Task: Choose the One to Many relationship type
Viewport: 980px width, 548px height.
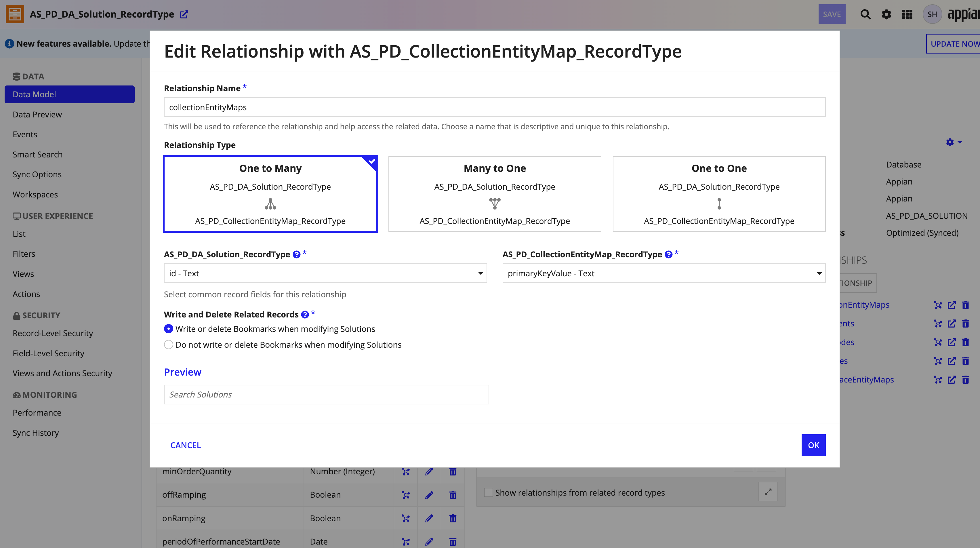Action: click(270, 194)
